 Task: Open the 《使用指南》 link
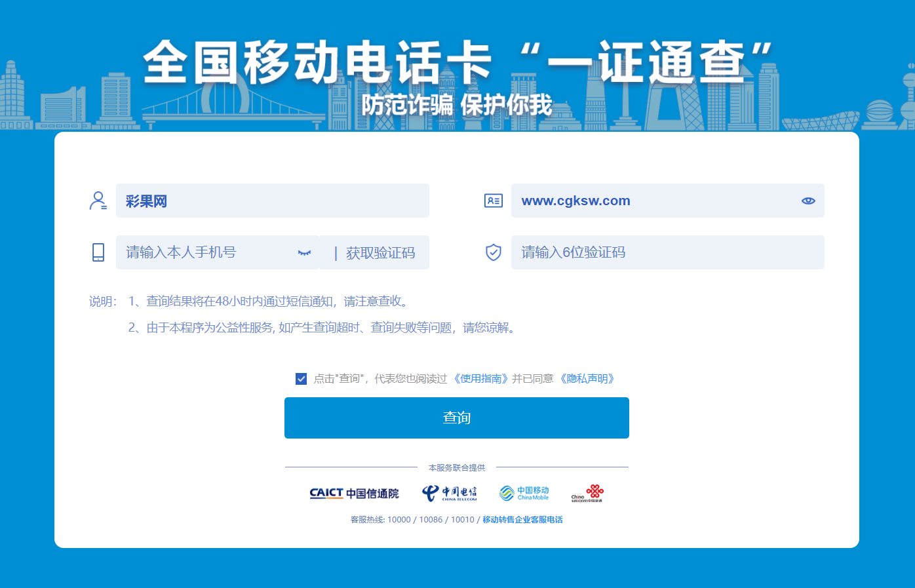click(x=480, y=379)
